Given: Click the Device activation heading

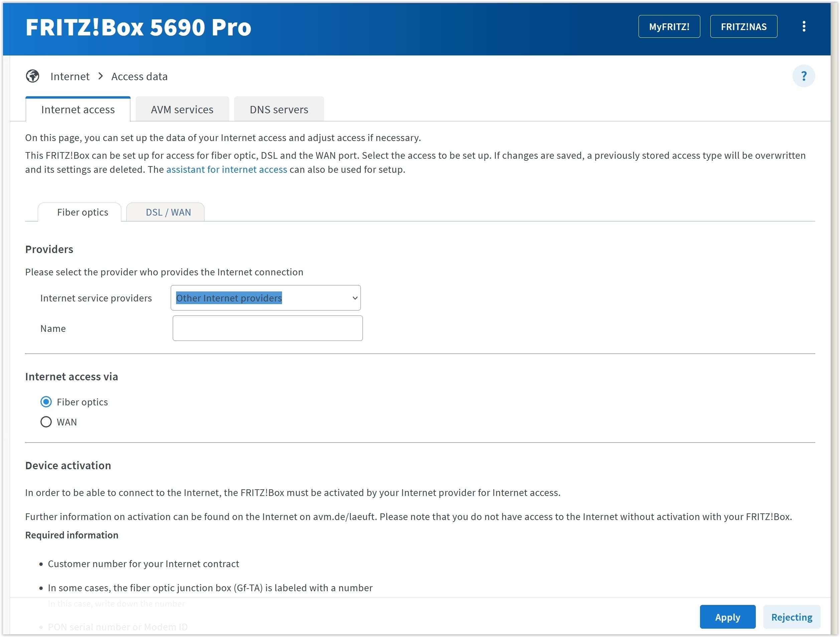Looking at the screenshot, I should tap(68, 466).
